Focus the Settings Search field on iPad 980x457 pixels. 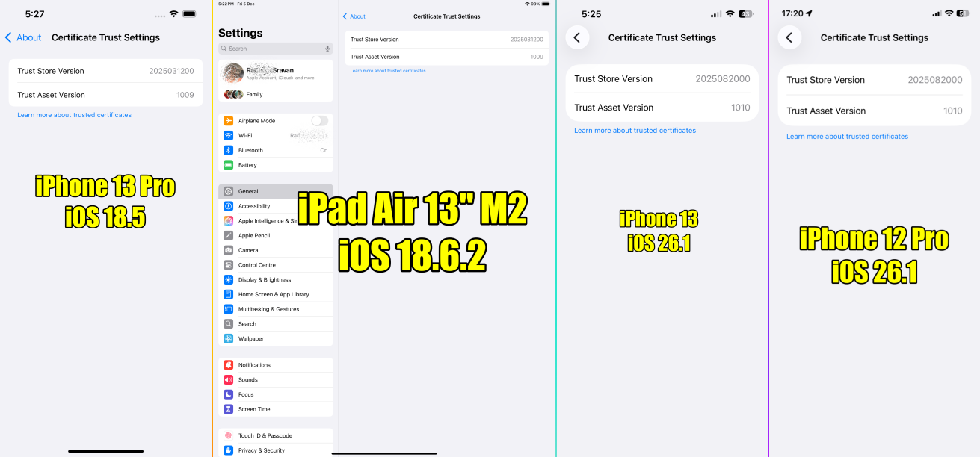pos(276,49)
